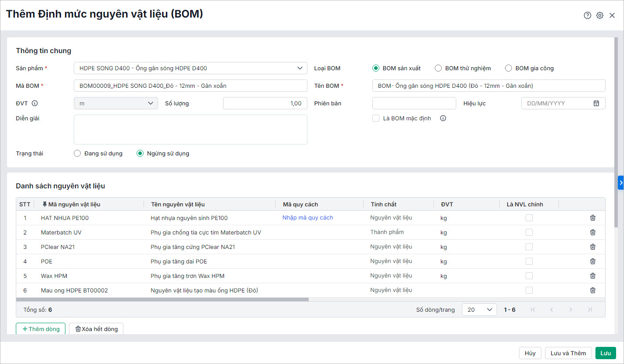Click the horizontal table scrollbar
This screenshot has width=624, height=364.
click(162, 299)
